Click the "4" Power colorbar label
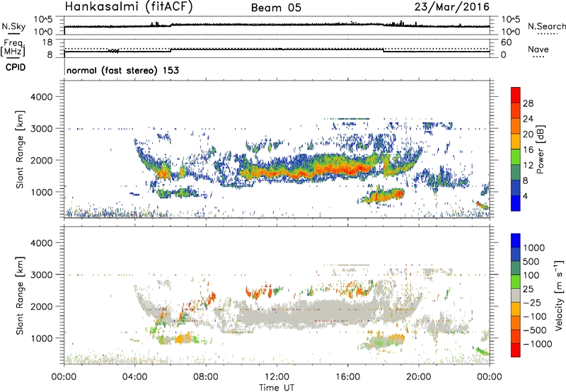 tap(525, 196)
